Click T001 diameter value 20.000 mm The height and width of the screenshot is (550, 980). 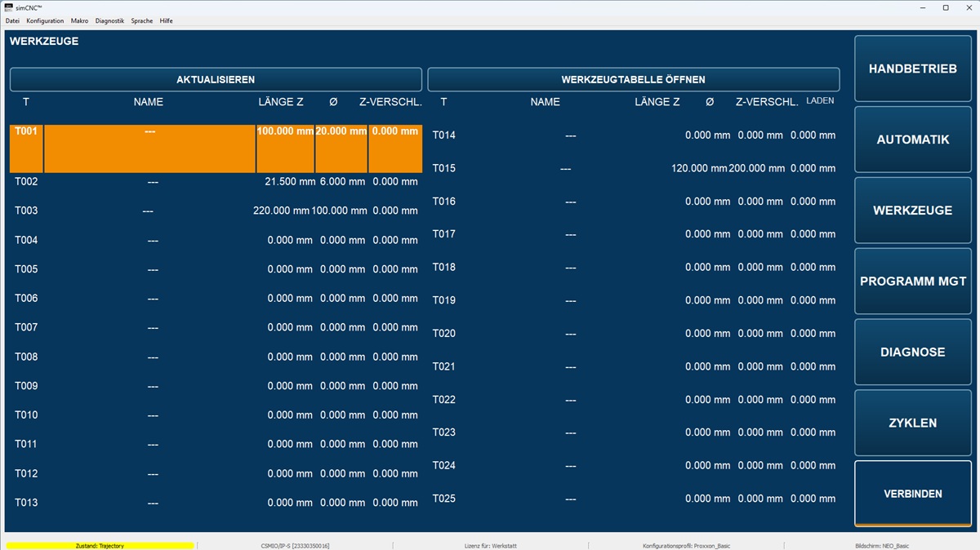point(341,131)
